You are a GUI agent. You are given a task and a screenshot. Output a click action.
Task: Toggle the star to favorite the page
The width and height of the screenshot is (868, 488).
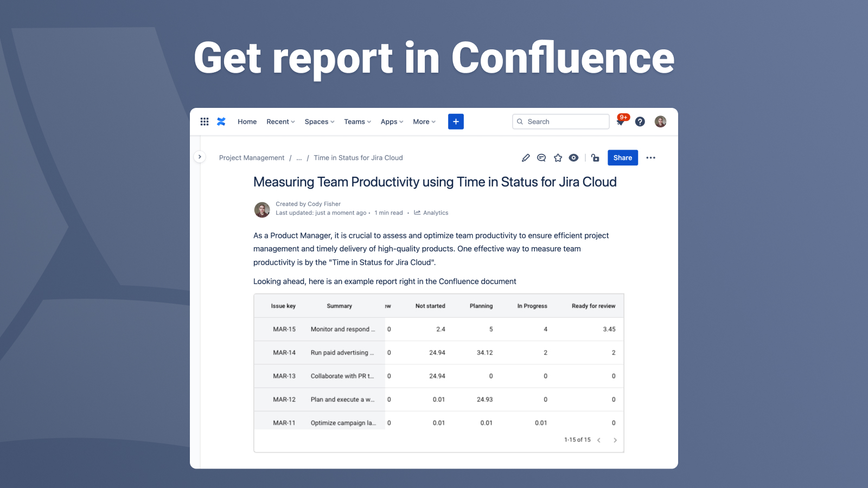(558, 158)
